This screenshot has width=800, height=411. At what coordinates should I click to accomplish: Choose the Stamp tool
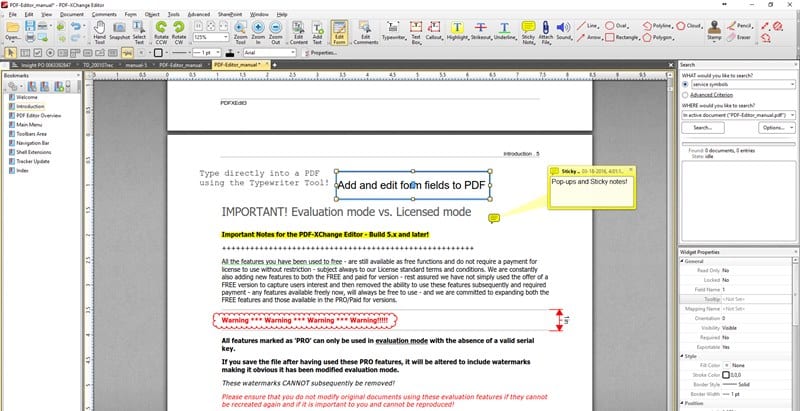point(714,32)
